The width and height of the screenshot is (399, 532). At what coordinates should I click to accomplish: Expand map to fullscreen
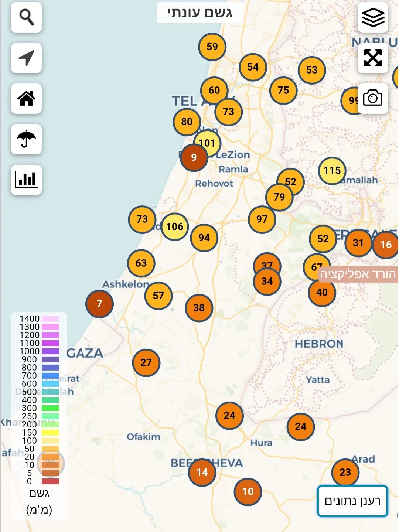tap(373, 58)
